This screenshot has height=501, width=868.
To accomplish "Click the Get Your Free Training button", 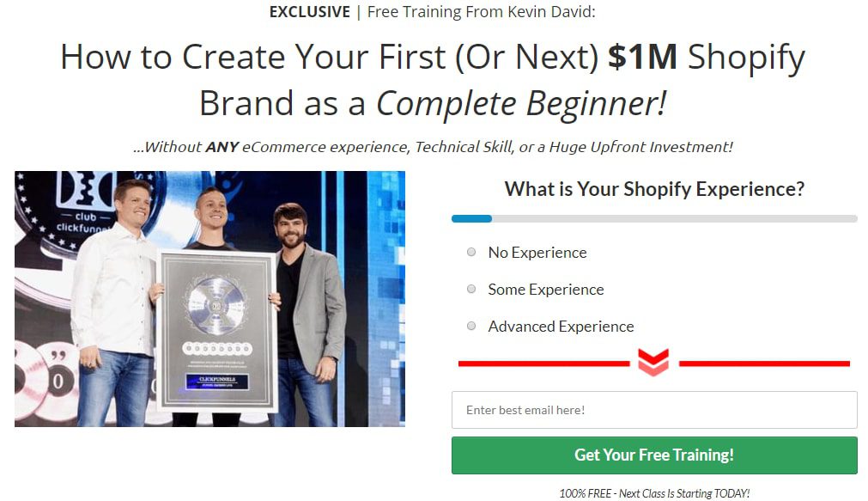I will click(654, 455).
